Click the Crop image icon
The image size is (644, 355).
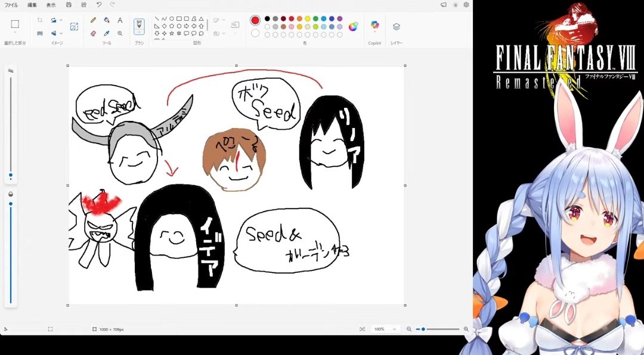click(40, 20)
